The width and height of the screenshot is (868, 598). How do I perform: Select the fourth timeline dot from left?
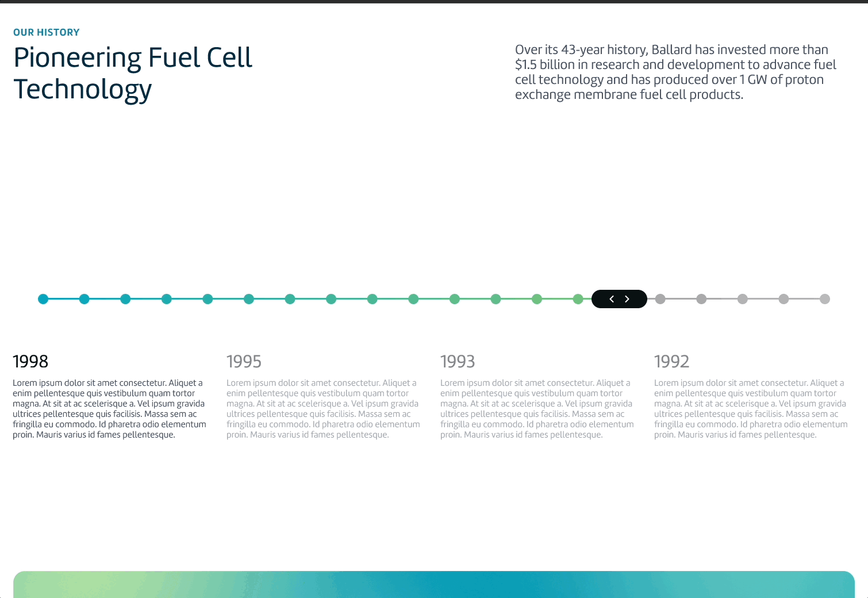[x=167, y=299]
